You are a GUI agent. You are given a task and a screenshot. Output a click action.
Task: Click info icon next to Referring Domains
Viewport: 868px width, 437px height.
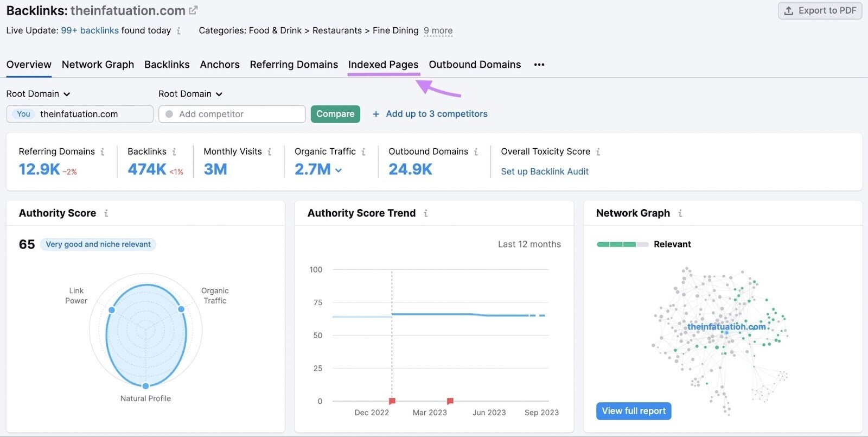point(103,152)
